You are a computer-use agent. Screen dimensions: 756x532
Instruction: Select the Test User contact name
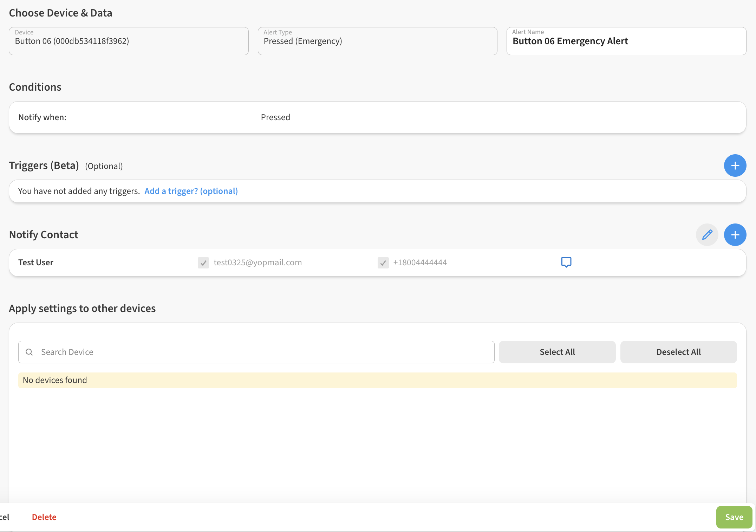coord(36,262)
